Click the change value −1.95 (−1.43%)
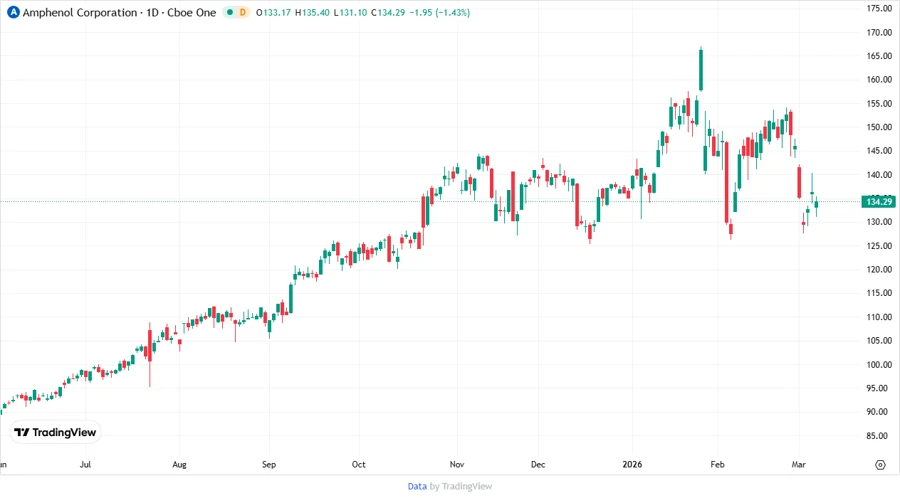Viewport: 900px width, 498px height. point(439,12)
